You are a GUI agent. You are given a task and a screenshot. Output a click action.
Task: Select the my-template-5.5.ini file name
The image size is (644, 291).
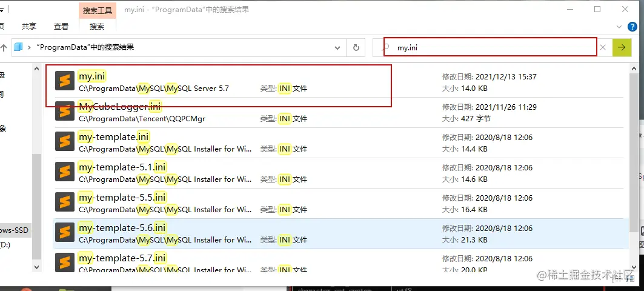(x=122, y=198)
